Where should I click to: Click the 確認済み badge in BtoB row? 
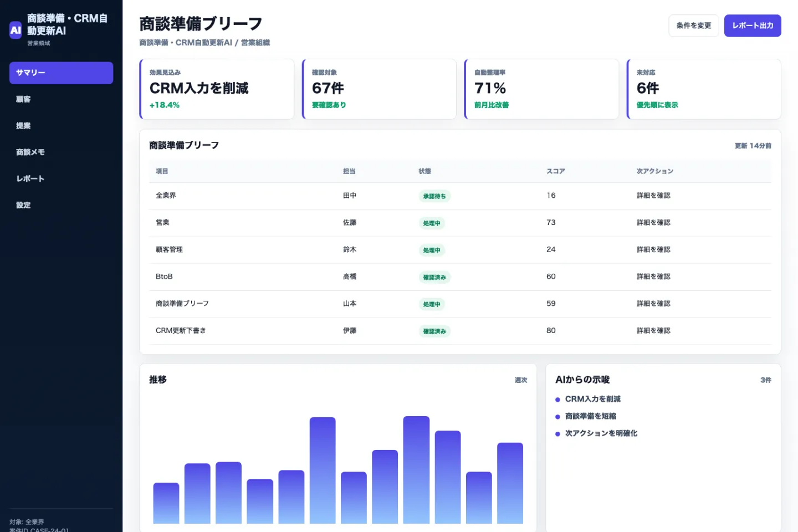click(x=434, y=277)
